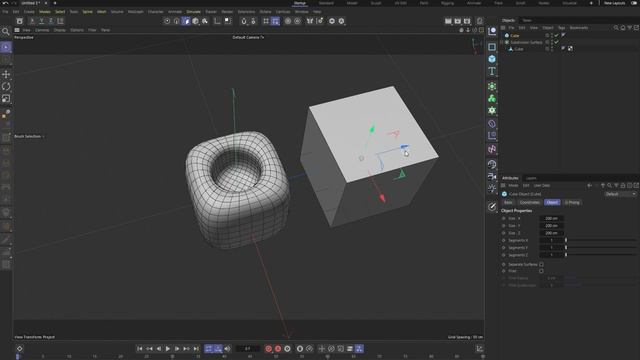Viewport: 640px width, 360px height.
Task: Add a Null object from the palette
Action: point(492,31)
